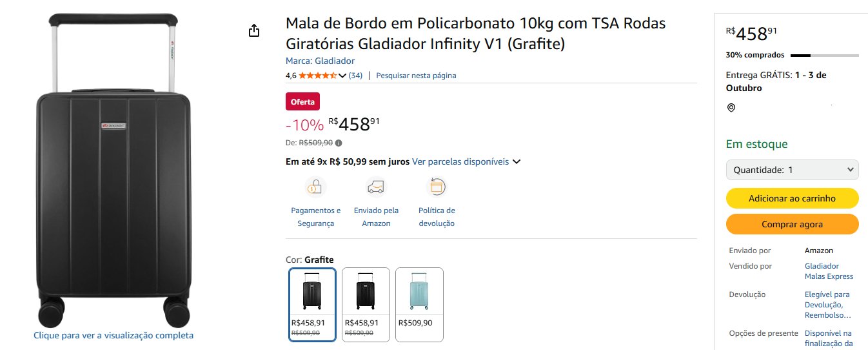Click the Comprar agora button
Viewport: 868px width, 350px height.
[792, 224]
